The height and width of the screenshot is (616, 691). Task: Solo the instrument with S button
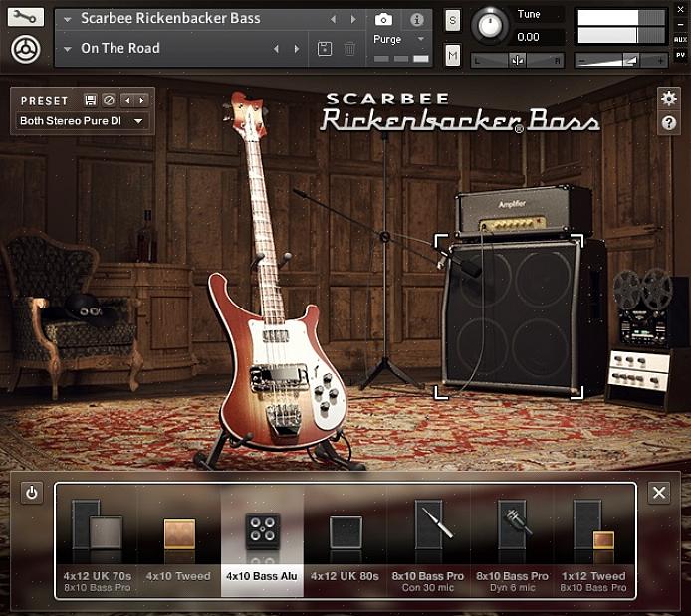pos(453,20)
